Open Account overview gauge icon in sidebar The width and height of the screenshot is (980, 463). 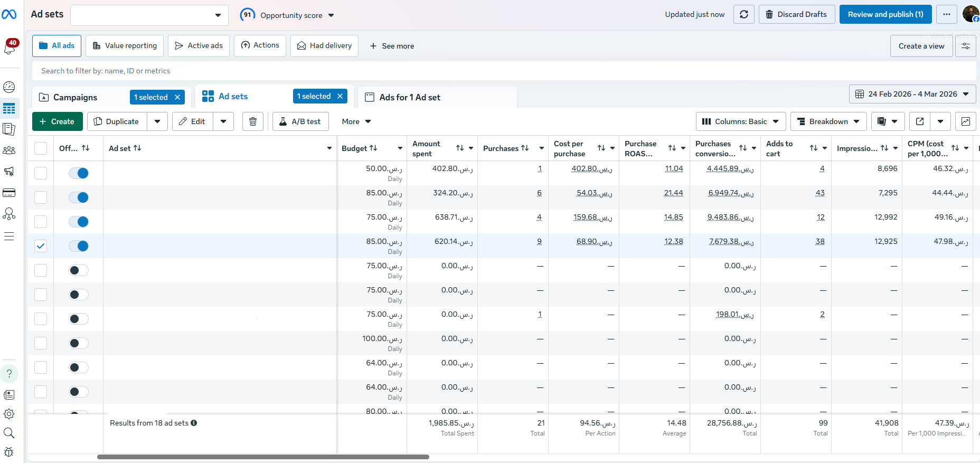pyautogui.click(x=9, y=87)
